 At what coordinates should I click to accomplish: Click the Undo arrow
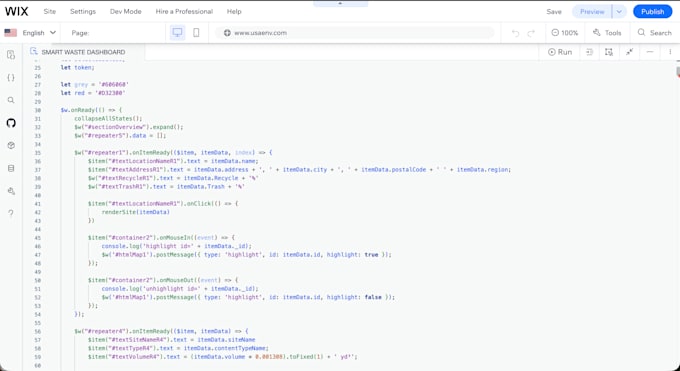tap(515, 33)
